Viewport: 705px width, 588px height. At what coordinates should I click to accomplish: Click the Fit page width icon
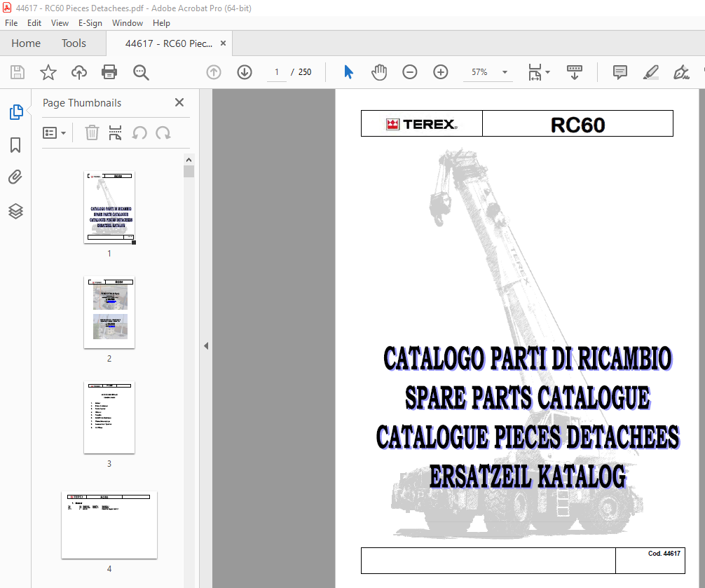coord(535,72)
